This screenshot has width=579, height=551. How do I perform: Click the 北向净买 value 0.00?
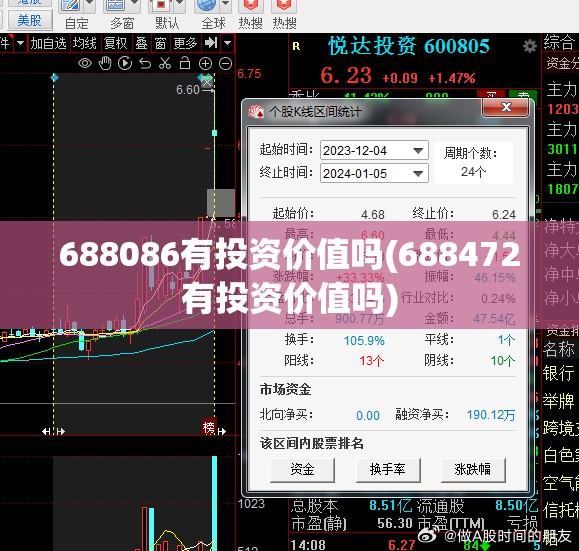(x=368, y=416)
